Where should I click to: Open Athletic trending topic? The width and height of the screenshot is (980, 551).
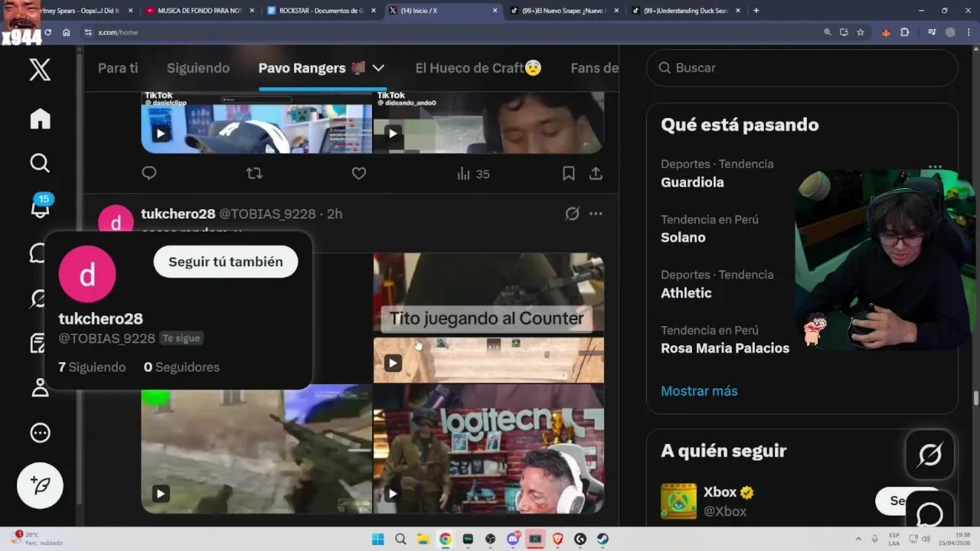coord(686,293)
